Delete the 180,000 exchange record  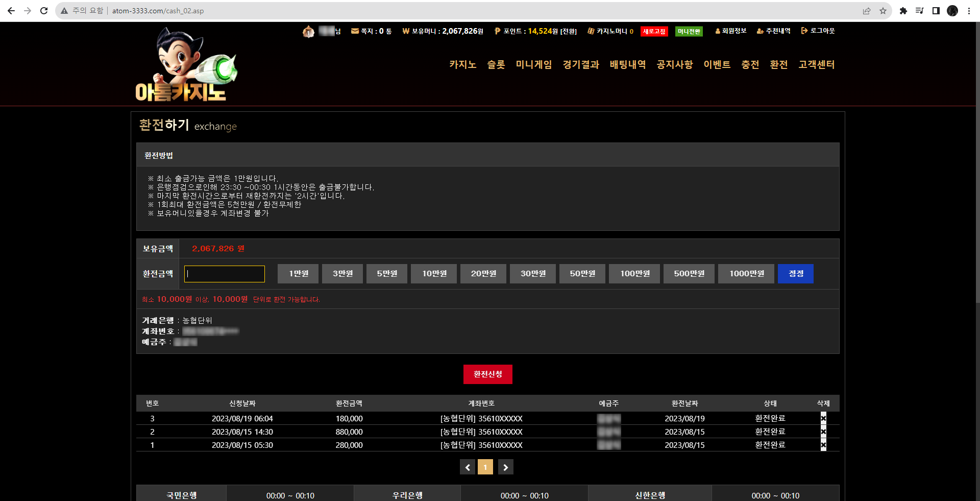pos(823,418)
